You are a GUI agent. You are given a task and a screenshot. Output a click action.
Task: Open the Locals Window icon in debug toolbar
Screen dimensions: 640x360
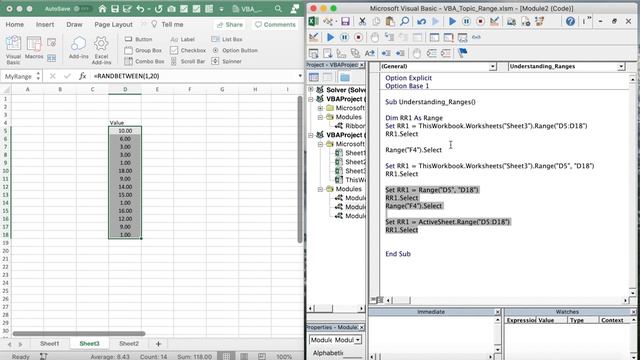pyautogui.click(x=434, y=38)
